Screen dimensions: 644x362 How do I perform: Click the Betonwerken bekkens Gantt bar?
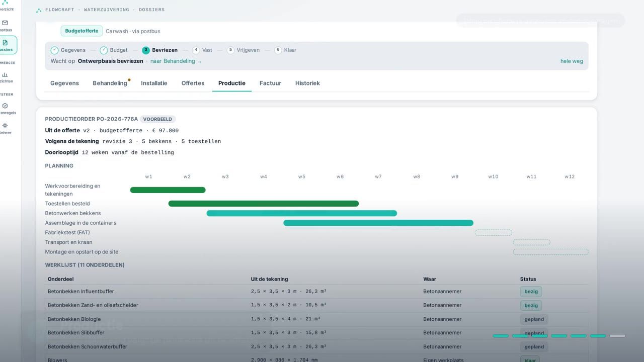point(302,213)
